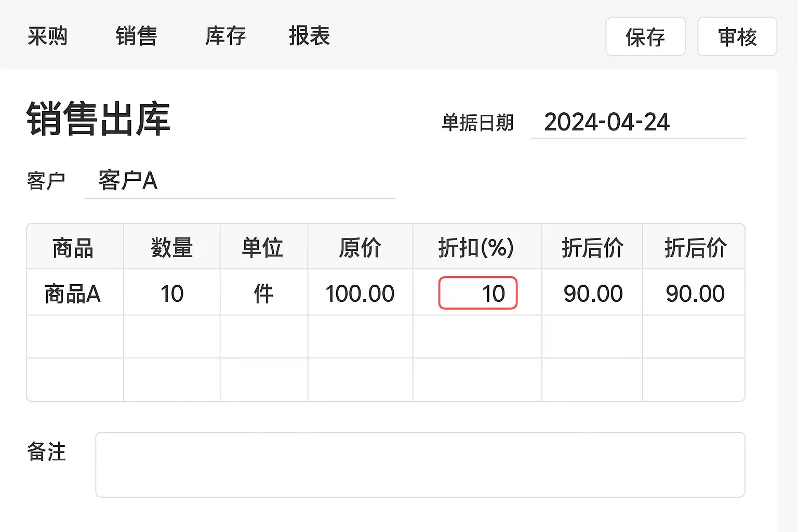Open the 库存 menu

225,36
